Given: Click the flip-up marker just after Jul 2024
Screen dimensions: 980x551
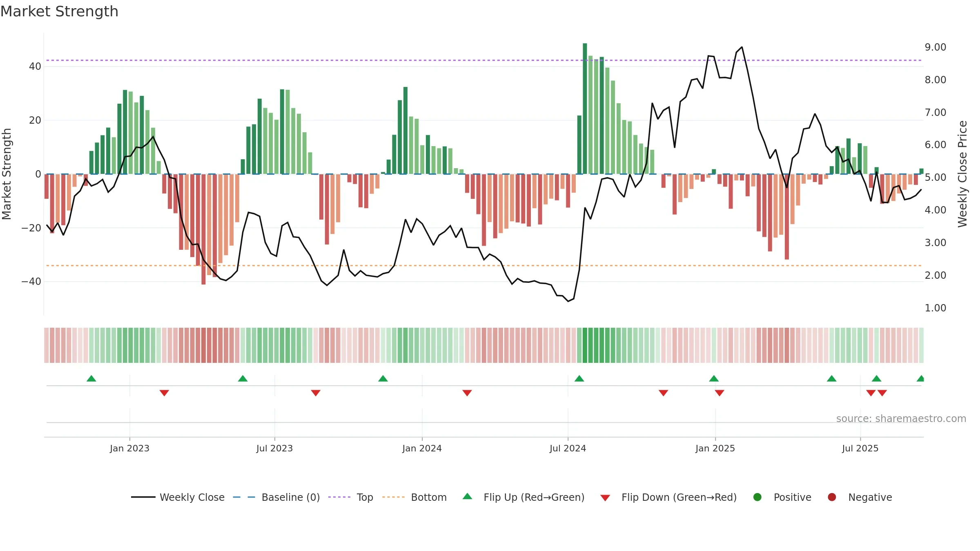Looking at the screenshot, I should click(x=579, y=378).
